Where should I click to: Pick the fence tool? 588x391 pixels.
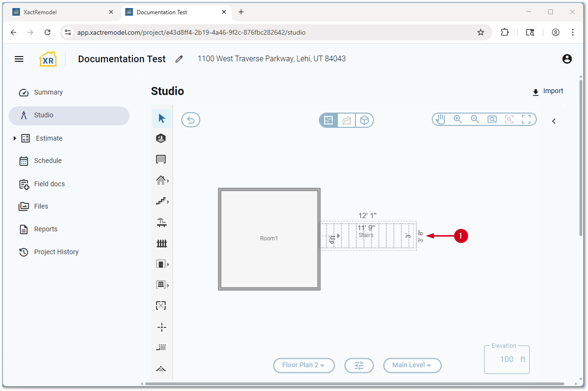162,243
